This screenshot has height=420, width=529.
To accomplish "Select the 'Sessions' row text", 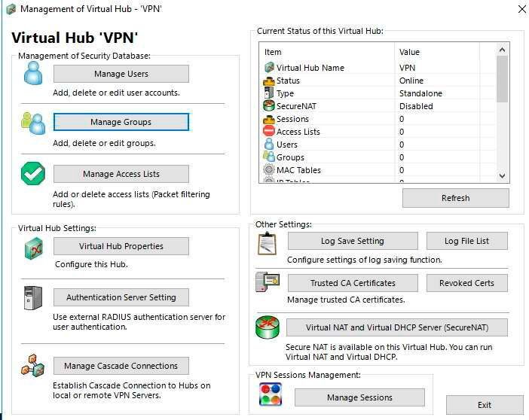I will point(292,119).
